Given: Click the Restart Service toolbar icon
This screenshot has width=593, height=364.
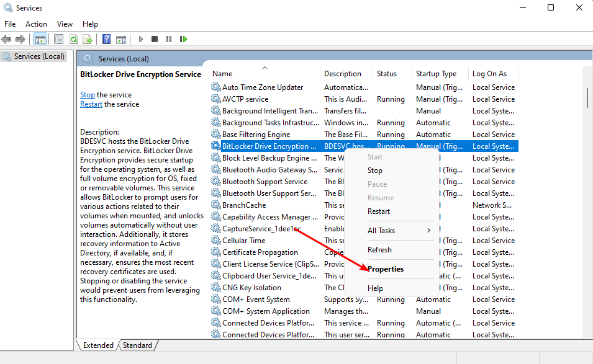Looking at the screenshot, I should pos(183,39).
